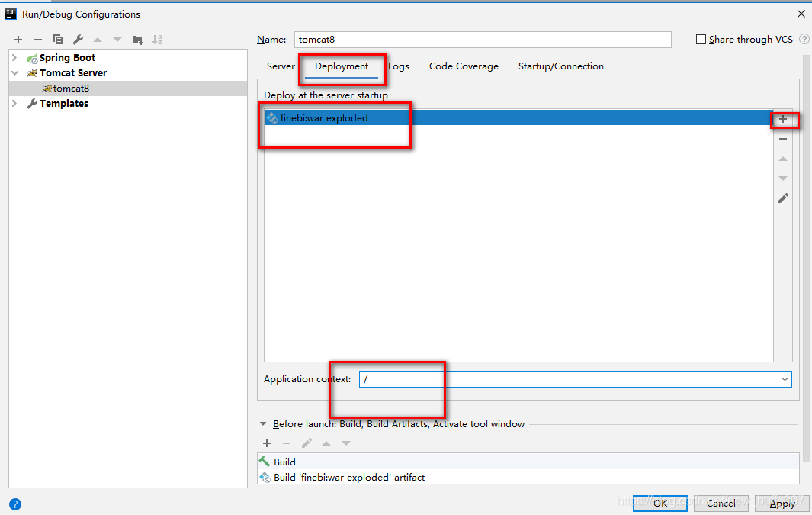Switch to the Server tab

click(x=281, y=66)
